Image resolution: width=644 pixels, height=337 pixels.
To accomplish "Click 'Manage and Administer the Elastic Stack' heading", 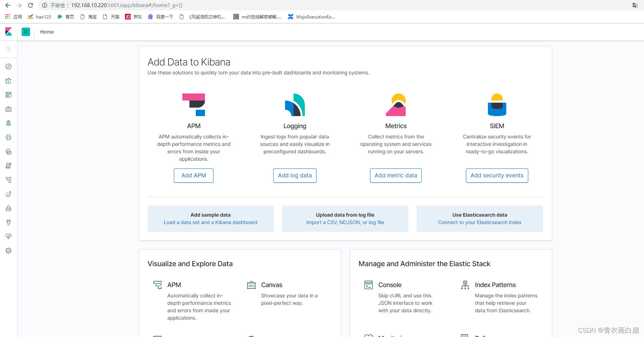I will tap(424, 264).
